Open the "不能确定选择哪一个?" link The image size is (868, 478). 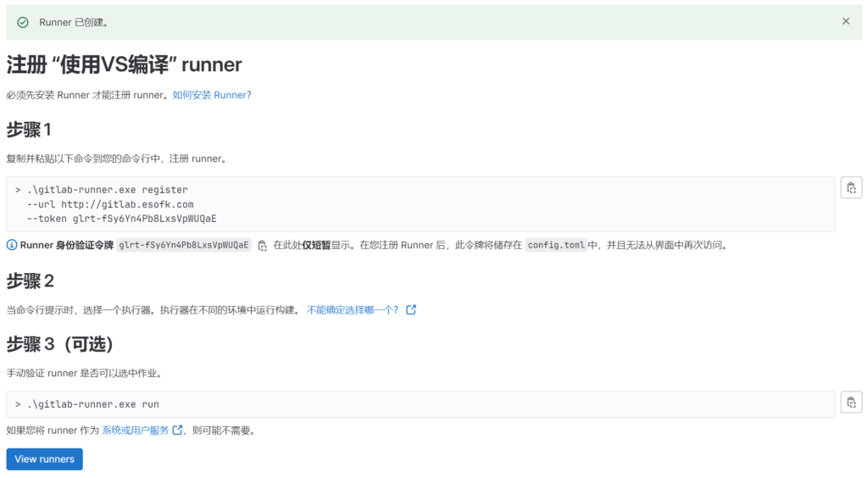353,310
